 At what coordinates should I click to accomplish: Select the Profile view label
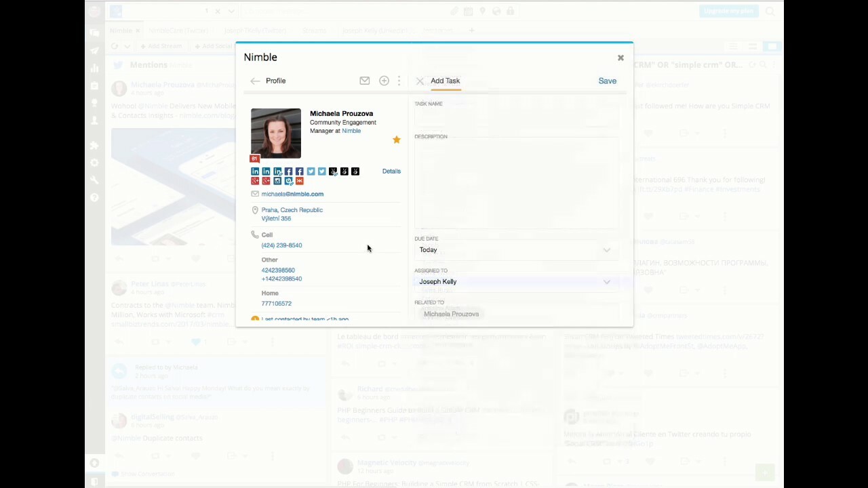[275, 81]
